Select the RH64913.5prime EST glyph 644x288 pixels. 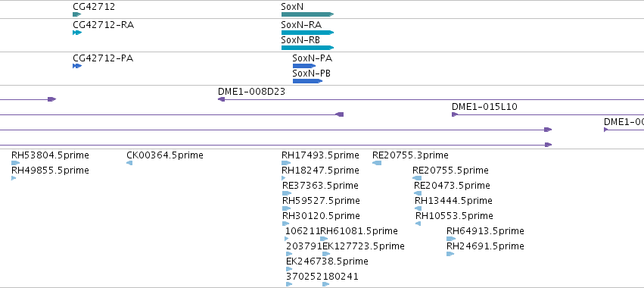coord(451,239)
